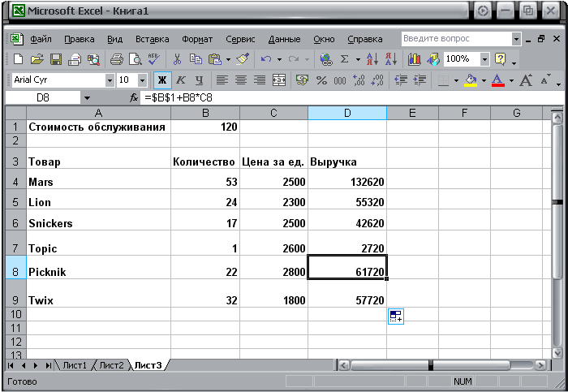
Task: Align text to the right
Action: click(x=260, y=80)
